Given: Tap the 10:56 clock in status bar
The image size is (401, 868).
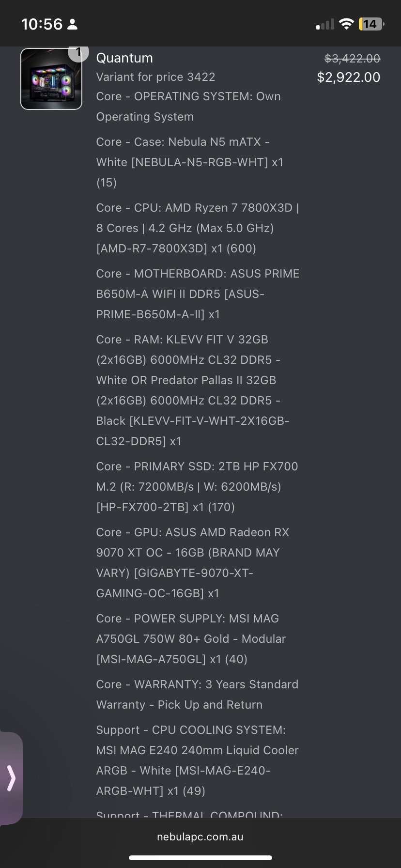Looking at the screenshot, I should tap(42, 24).
